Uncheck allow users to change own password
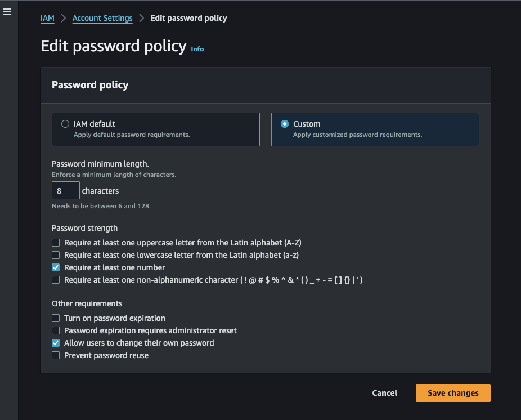 click(x=56, y=343)
